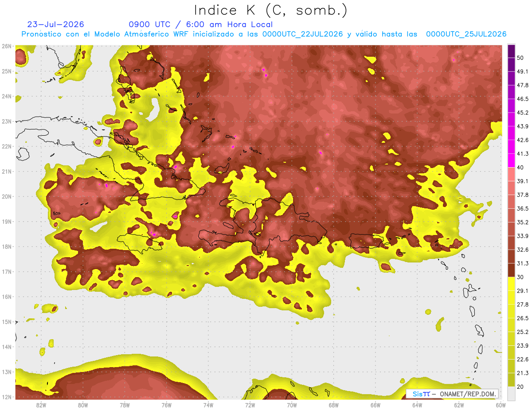
Task: Click the latitude label "19N"
Action: pyautogui.click(x=6, y=222)
